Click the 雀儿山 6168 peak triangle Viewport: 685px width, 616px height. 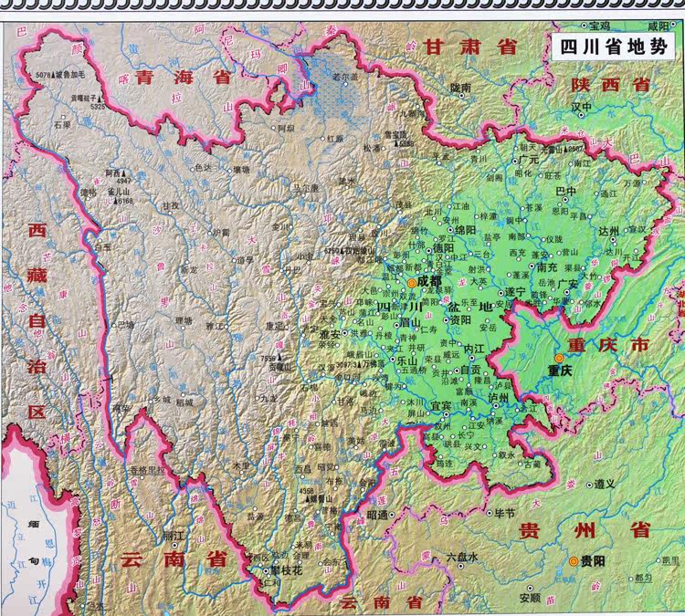117,201
